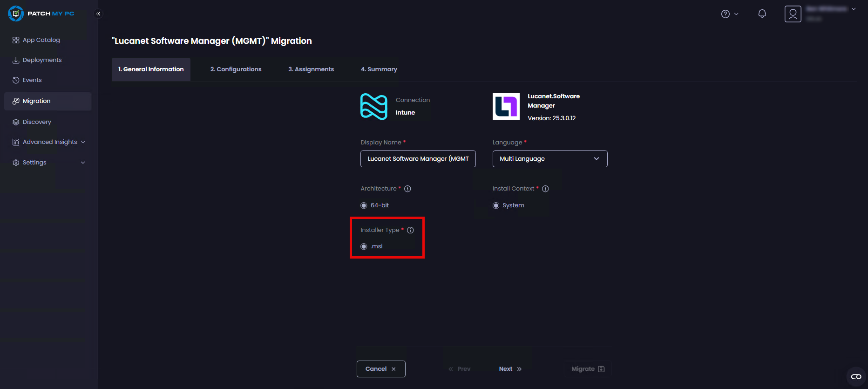Open the chat widget icon
The height and width of the screenshot is (389, 868).
point(856,376)
